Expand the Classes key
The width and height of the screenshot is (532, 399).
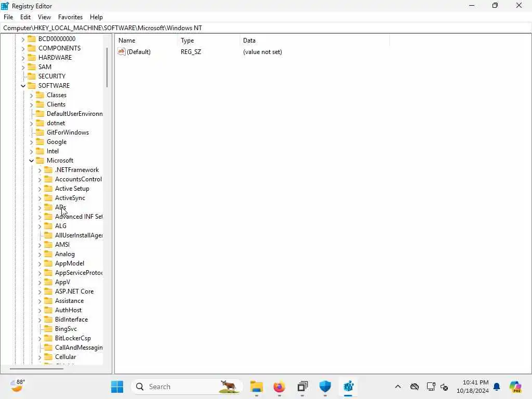tap(32, 96)
